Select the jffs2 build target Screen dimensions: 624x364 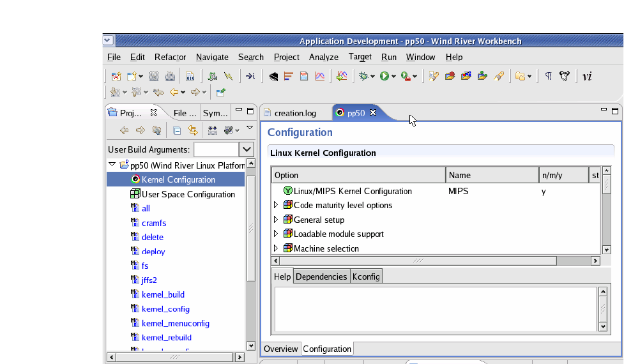149,280
